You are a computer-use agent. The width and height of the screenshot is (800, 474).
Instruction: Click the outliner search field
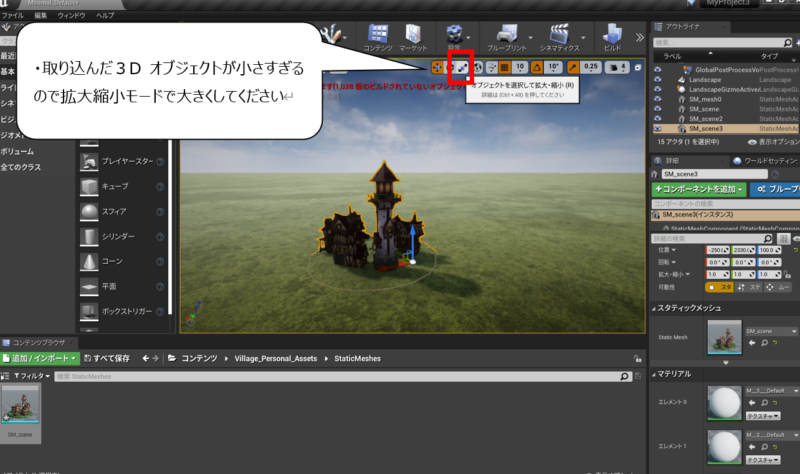coord(722,43)
